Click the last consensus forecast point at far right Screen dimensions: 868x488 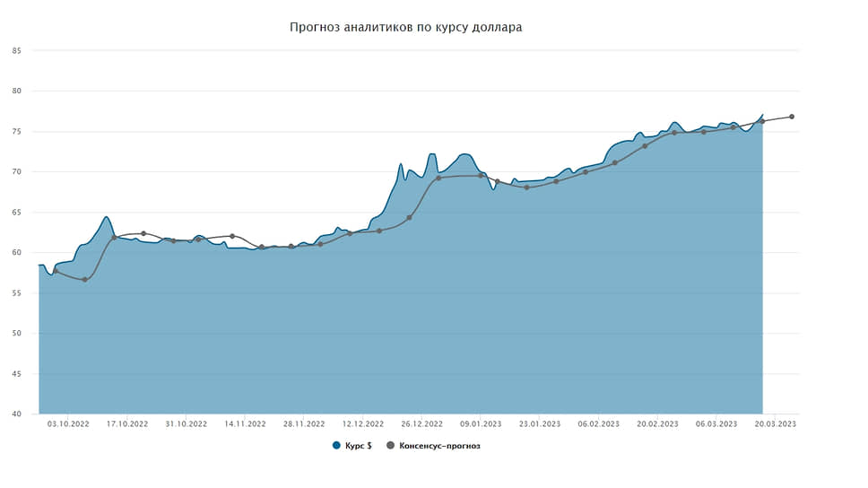(x=792, y=117)
